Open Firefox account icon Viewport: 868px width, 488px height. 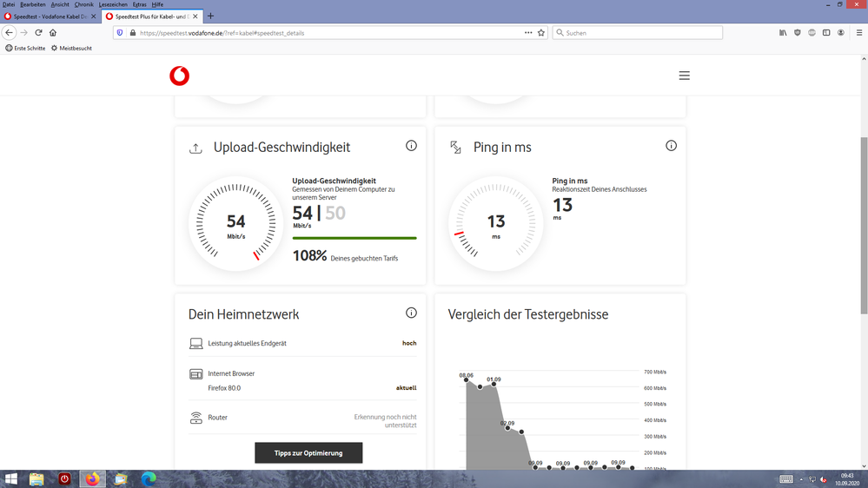coord(841,33)
